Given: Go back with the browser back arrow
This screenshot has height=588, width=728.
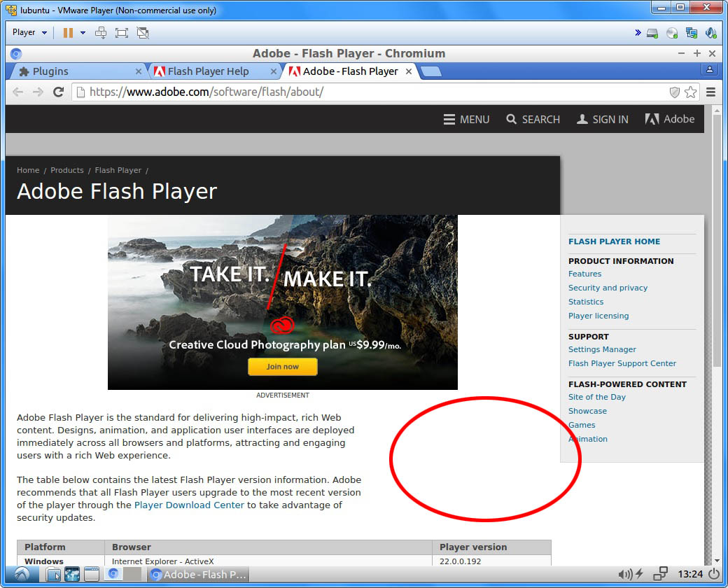Looking at the screenshot, I should pyautogui.click(x=18, y=92).
